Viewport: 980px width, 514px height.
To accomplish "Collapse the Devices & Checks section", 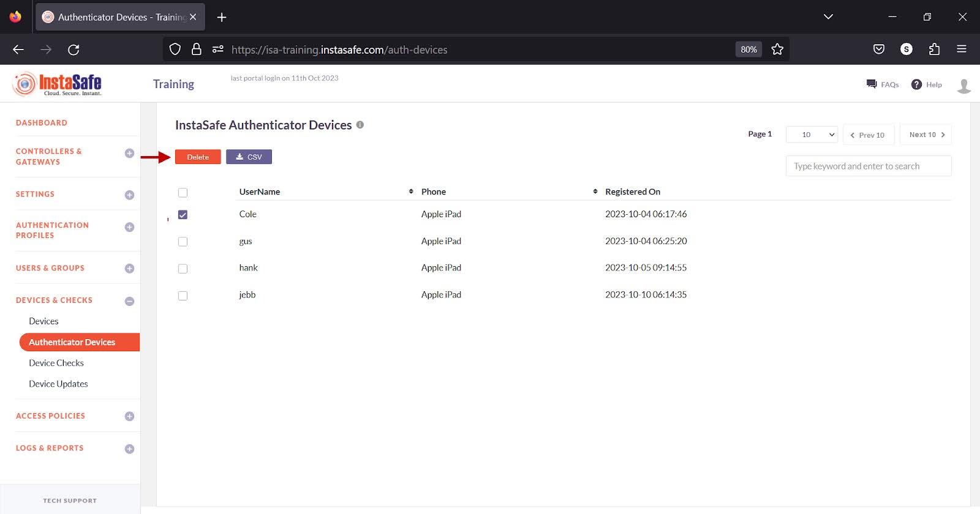I will click(129, 301).
